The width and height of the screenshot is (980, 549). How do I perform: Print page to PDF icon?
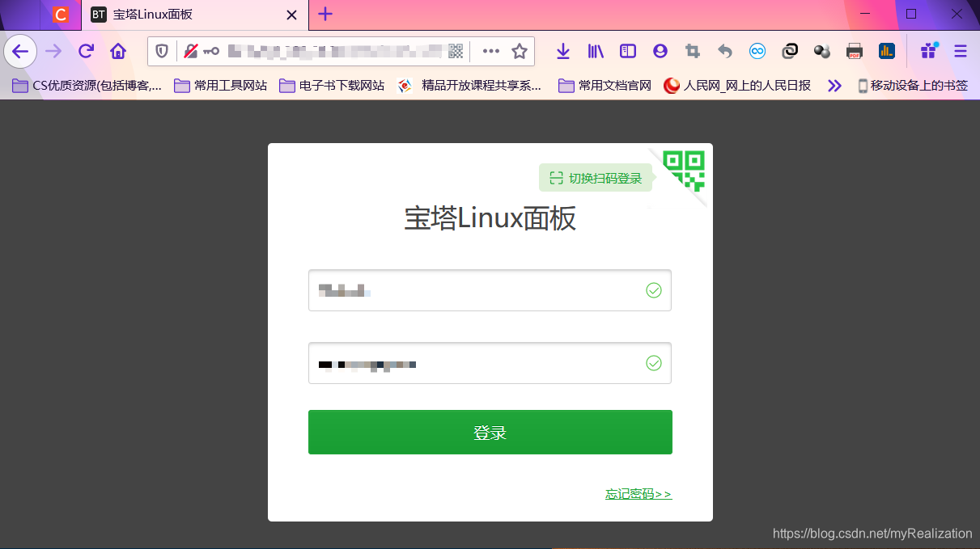[855, 52]
